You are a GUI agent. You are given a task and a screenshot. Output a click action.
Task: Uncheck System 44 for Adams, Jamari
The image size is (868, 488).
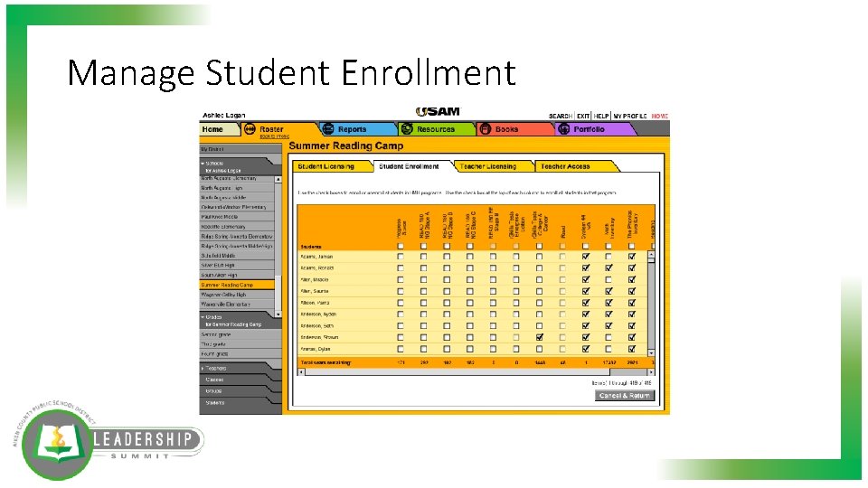click(586, 257)
